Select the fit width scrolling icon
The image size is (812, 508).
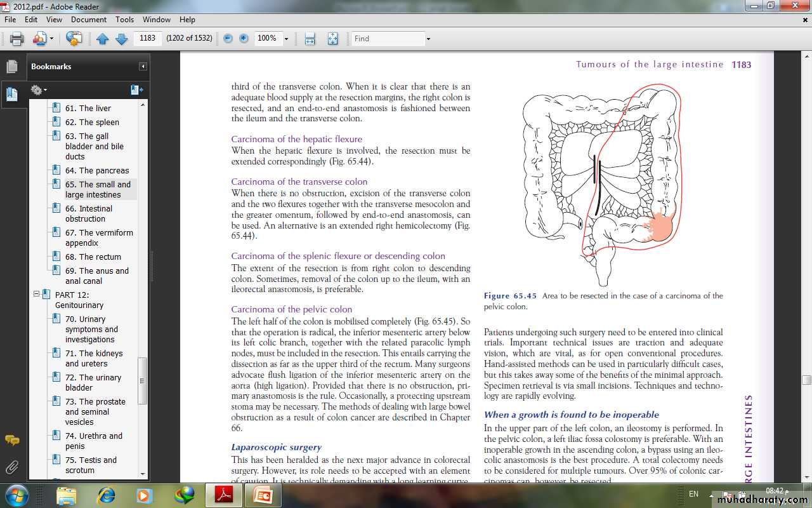pyautogui.click(x=310, y=39)
